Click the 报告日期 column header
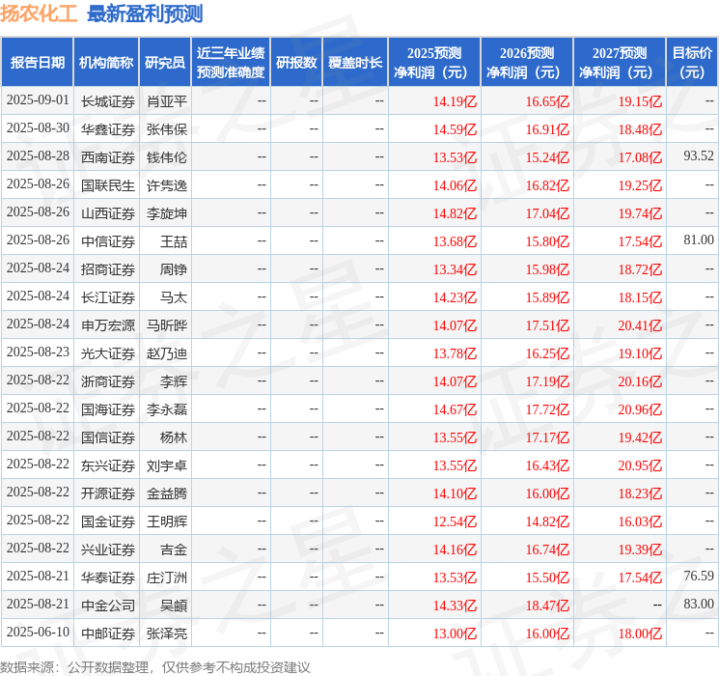 [37, 62]
